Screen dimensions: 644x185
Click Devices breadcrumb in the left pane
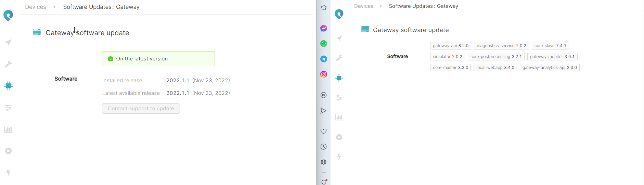(x=36, y=7)
